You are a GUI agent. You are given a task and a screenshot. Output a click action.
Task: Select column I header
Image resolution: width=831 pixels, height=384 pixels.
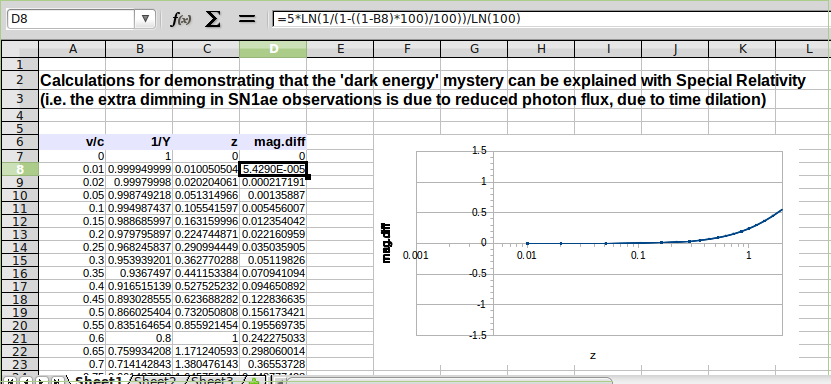[608, 49]
